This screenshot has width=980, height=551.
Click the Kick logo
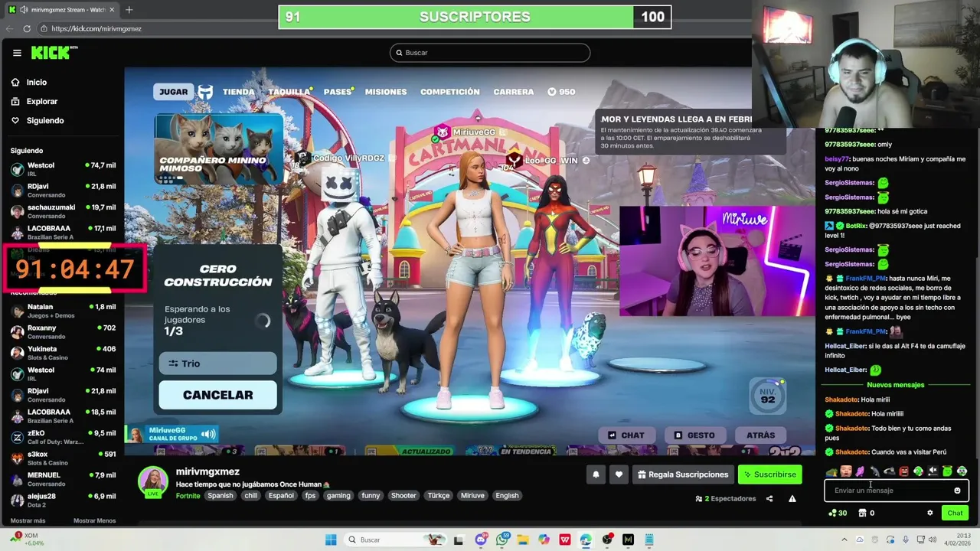coord(54,53)
